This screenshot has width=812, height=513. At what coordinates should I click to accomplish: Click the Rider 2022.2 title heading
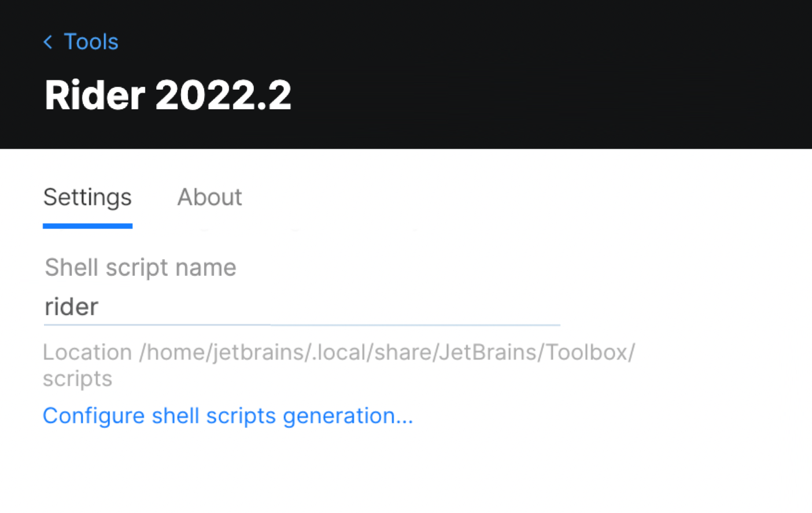pyautogui.click(x=167, y=94)
